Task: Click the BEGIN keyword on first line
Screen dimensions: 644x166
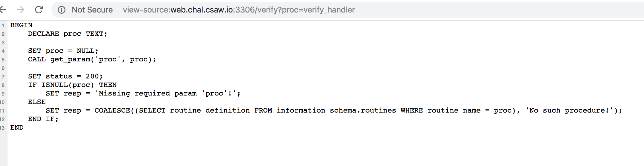Action: point(21,25)
